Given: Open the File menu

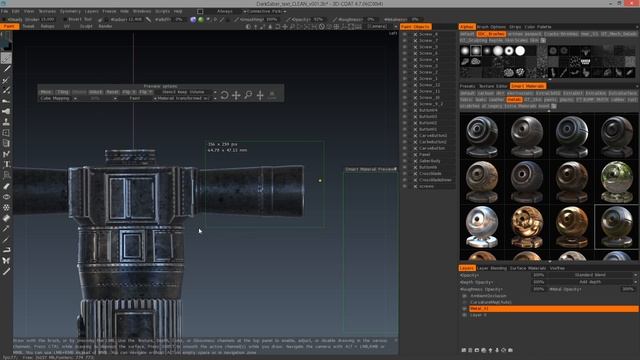Looking at the screenshot, I should (4, 11).
